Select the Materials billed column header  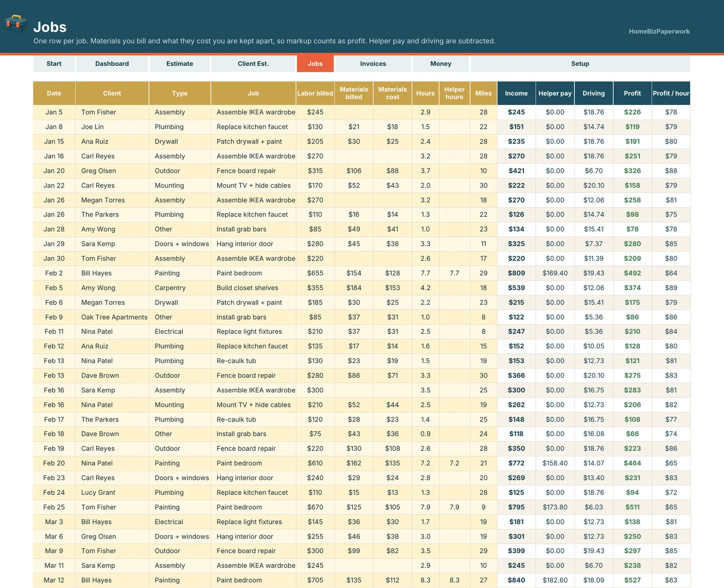pos(354,93)
